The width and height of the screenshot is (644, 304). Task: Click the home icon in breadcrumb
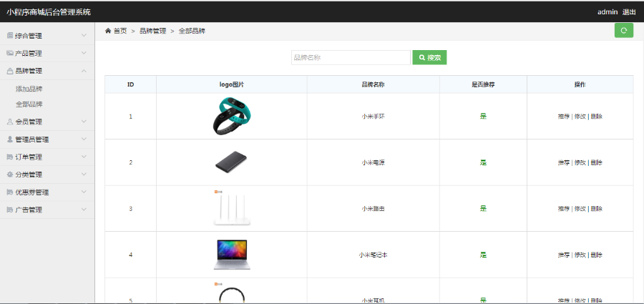pyautogui.click(x=108, y=31)
